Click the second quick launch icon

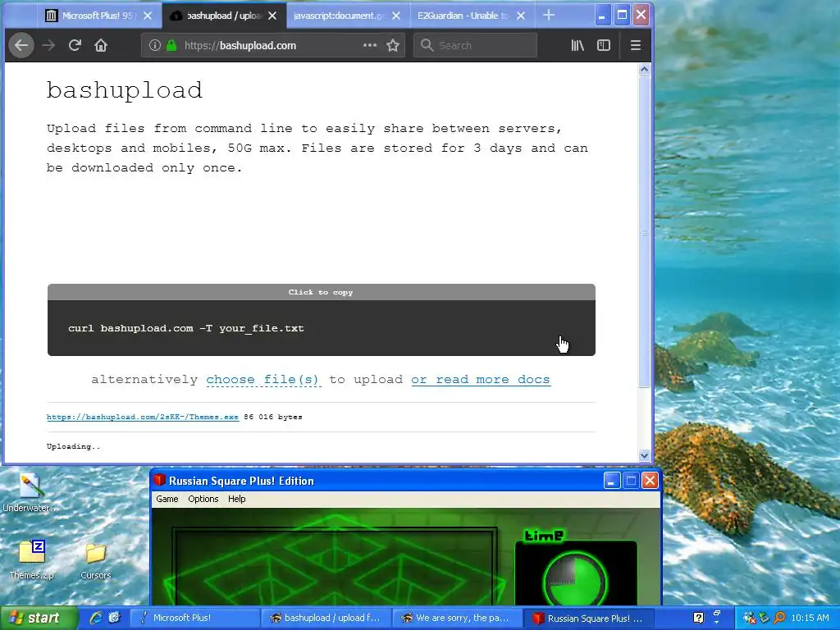(x=114, y=618)
